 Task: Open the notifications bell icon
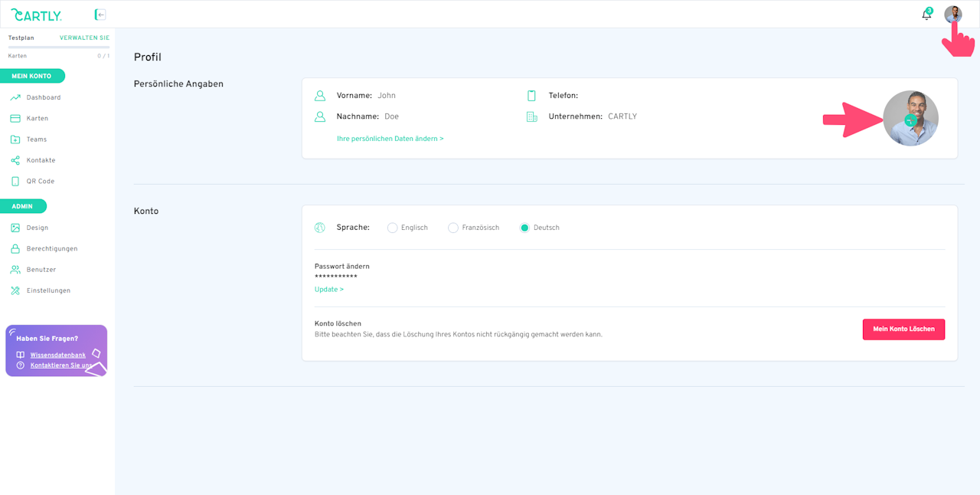coord(926,15)
